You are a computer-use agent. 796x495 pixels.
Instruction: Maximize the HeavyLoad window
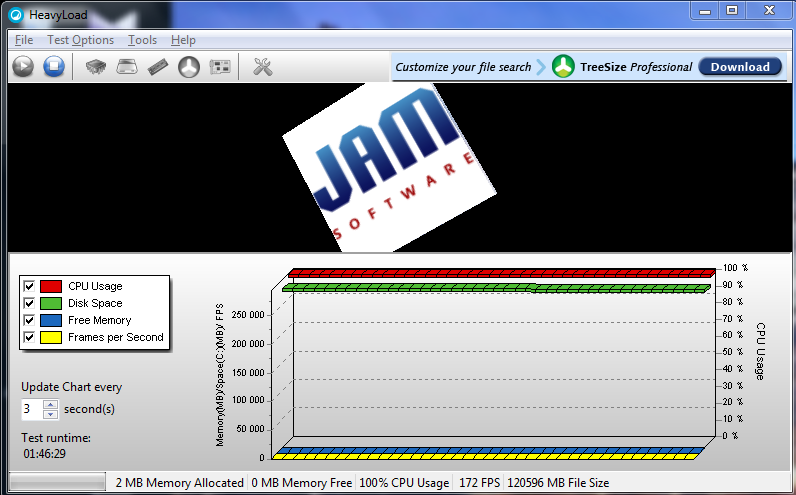pos(732,11)
